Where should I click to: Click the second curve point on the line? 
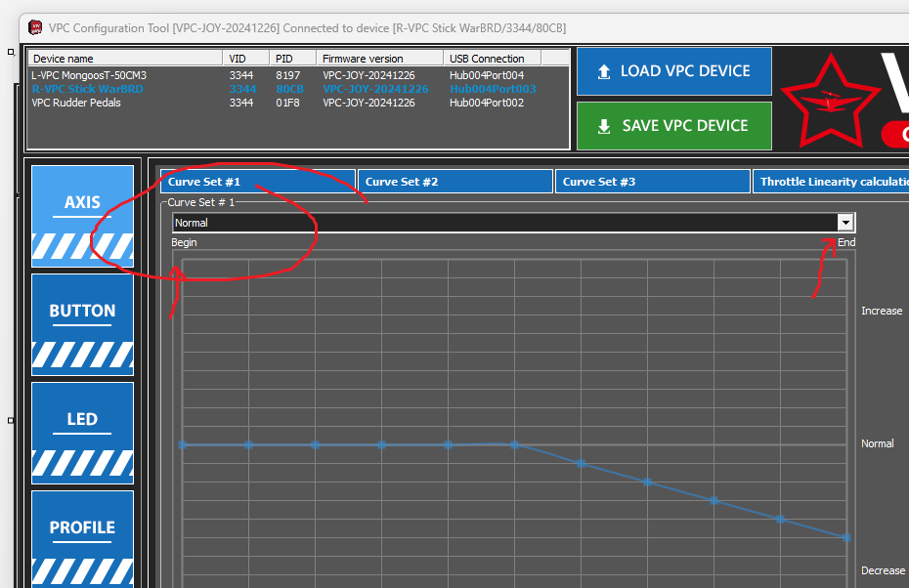point(248,445)
